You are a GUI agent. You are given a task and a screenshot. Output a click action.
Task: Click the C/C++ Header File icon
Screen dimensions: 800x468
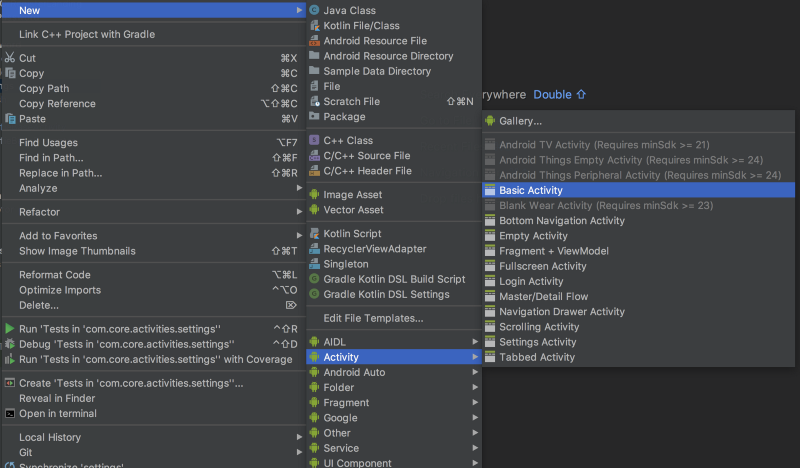pyautogui.click(x=314, y=171)
